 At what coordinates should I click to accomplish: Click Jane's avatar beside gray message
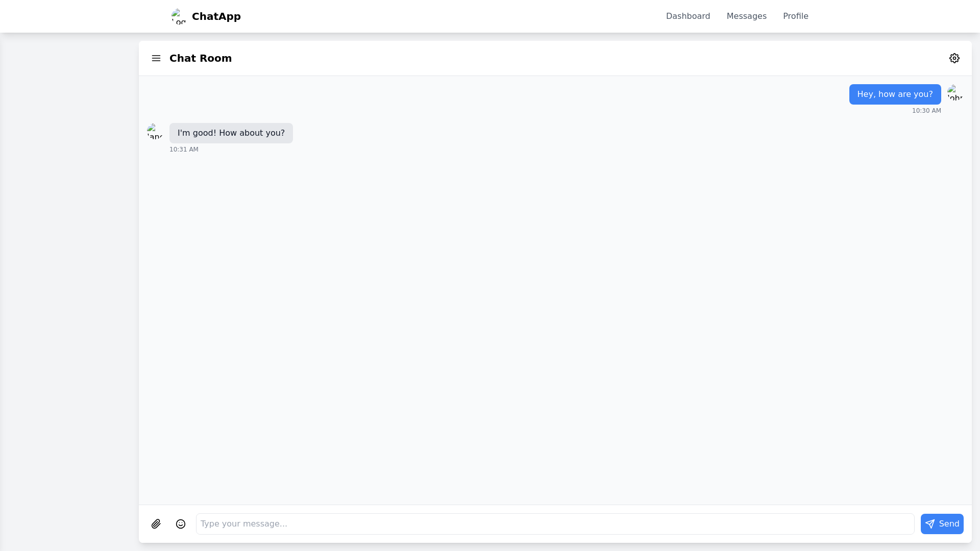pyautogui.click(x=155, y=132)
